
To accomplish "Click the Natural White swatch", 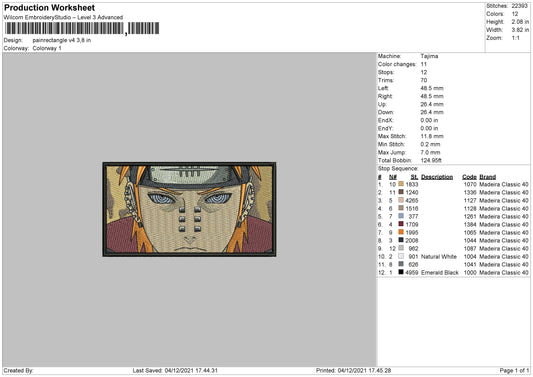I will pyautogui.click(x=401, y=256).
